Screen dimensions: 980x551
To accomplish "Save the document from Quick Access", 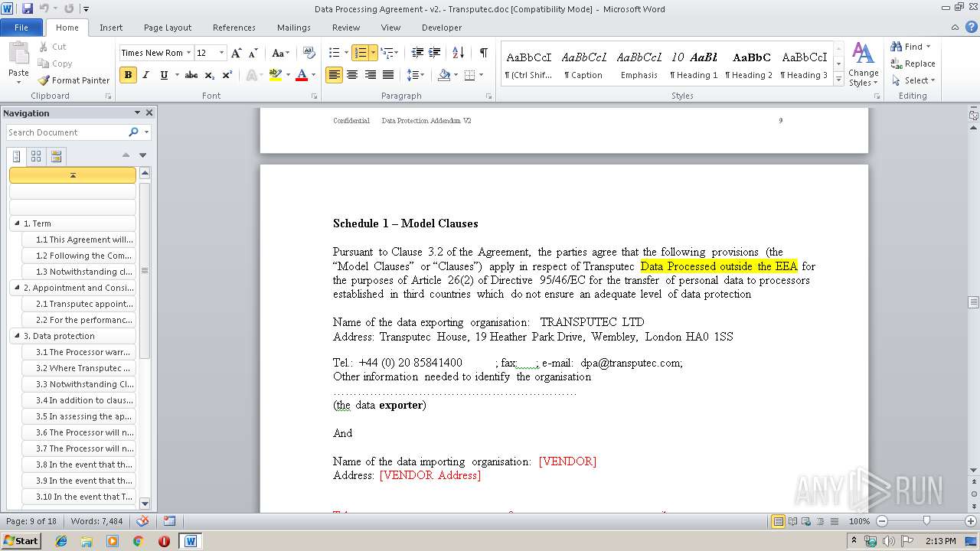I will [x=28, y=8].
